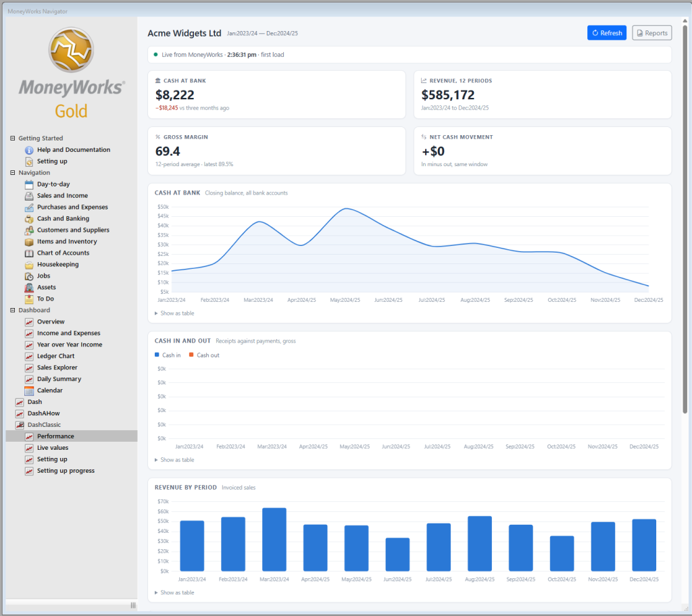Click the Revenue $585,172 card

[x=543, y=95]
